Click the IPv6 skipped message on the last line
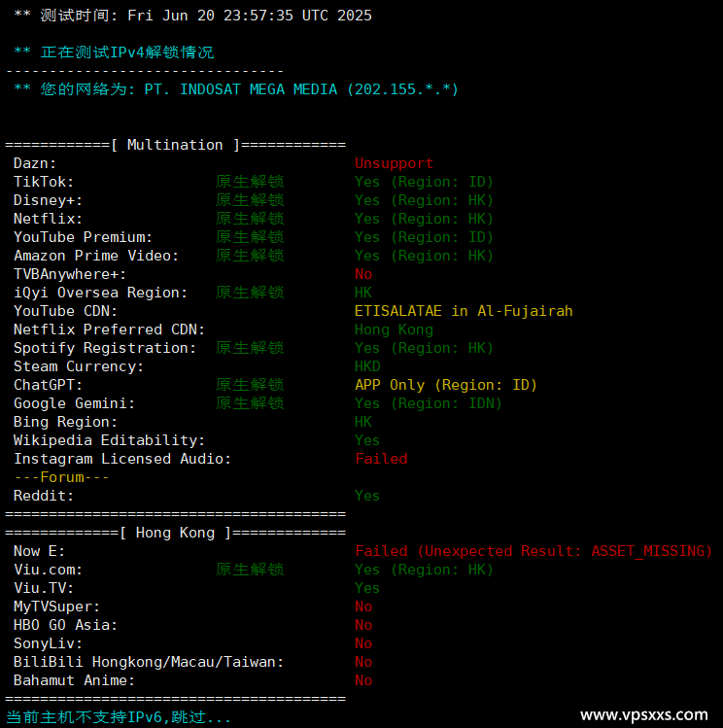This screenshot has height=728, width=723. tap(119, 717)
